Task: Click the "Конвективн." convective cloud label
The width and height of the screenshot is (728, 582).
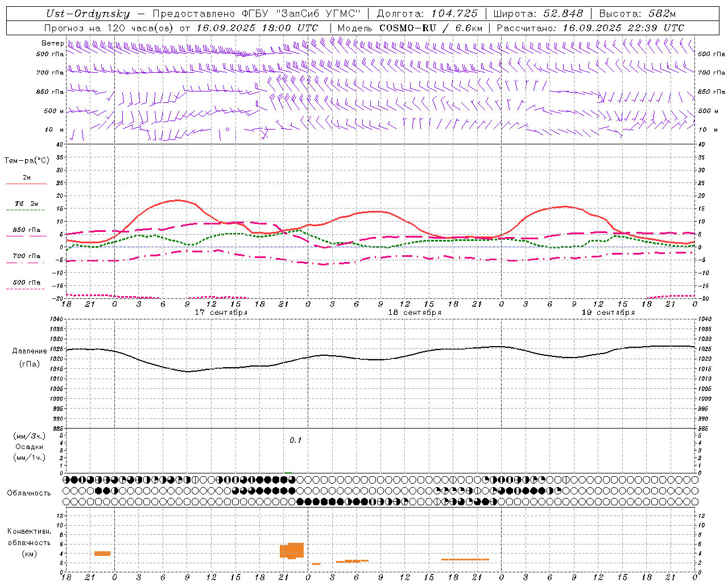Action: (30, 531)
